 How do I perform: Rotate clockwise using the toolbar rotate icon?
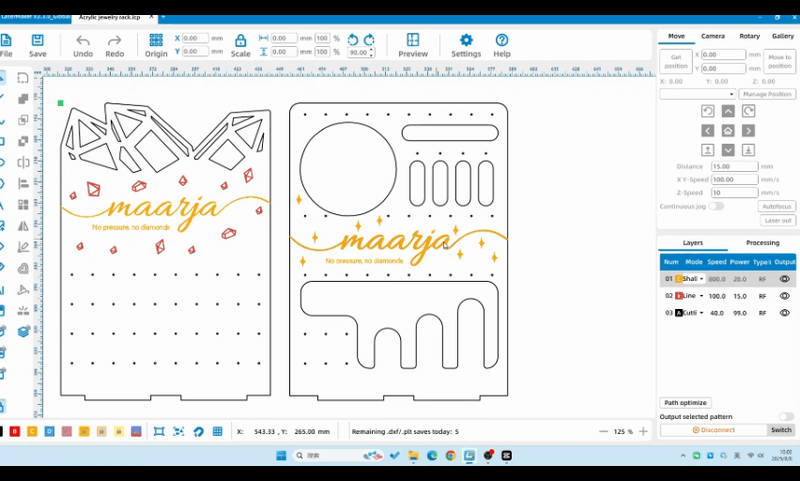(x=369, y=39)
